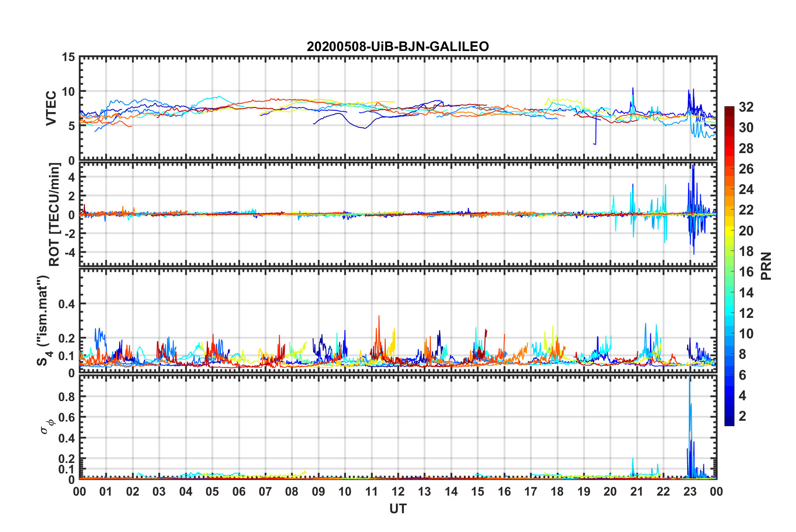The image size is (796, 532).
Task: Click the PRN colorbar label
Action: pyautogui.click(x=766, y=266)
